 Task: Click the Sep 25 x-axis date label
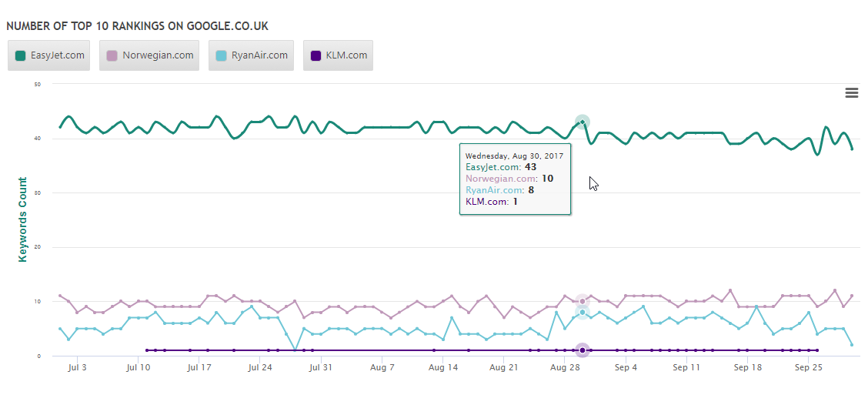coord(808,368)
